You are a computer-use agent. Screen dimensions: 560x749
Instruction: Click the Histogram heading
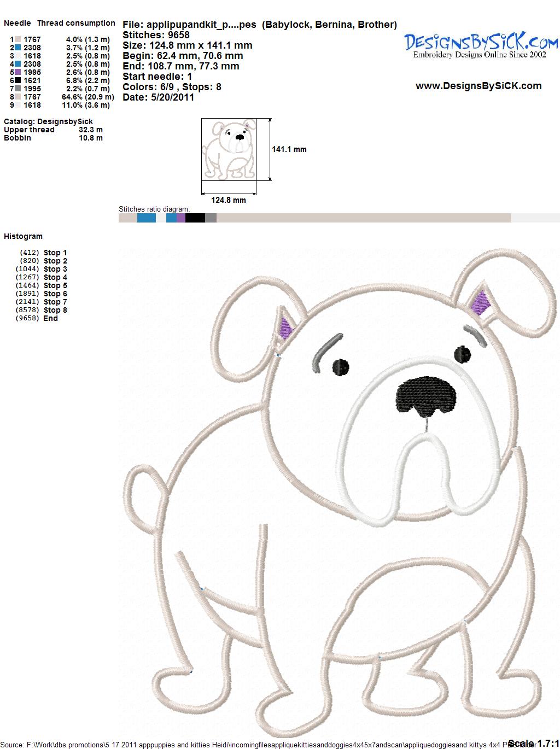pyautogui.click(x=23, y=236)
